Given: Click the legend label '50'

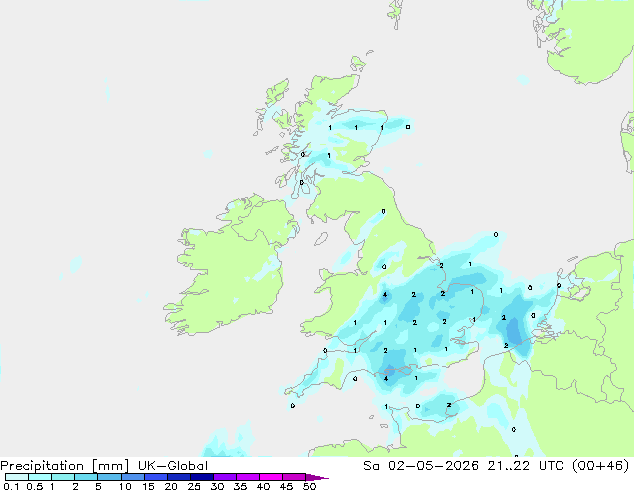Looking at the screenshot, I should pos(309,486).
